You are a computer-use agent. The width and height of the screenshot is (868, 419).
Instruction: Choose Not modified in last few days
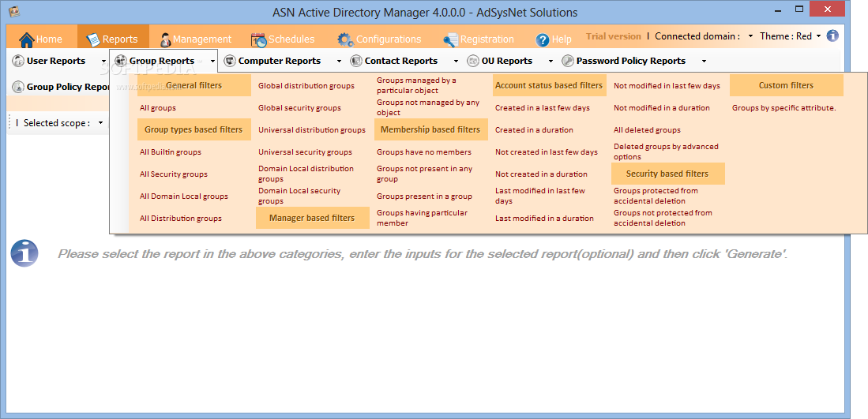coord(667,86)
